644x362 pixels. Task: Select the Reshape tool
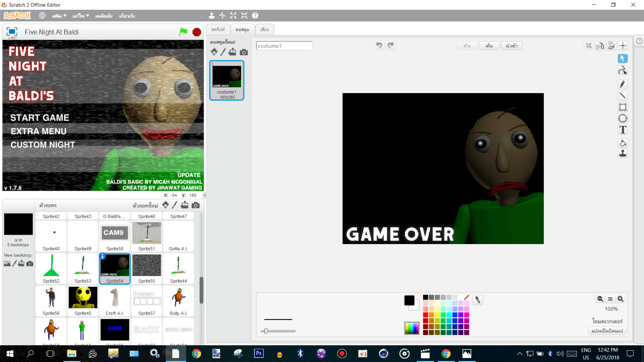(x=623, y=70)
